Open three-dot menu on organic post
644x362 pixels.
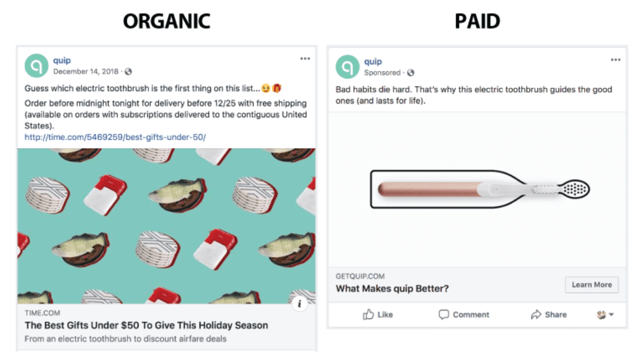pos(305,59)
